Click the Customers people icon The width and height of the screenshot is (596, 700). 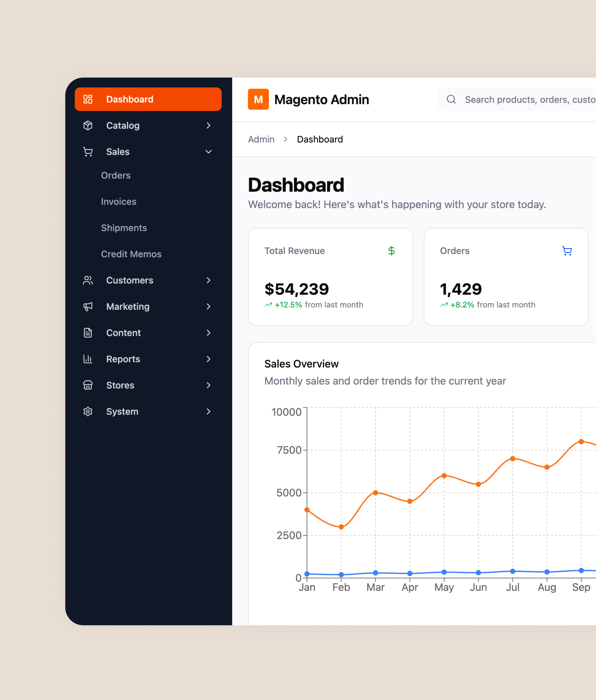point(88,280)
